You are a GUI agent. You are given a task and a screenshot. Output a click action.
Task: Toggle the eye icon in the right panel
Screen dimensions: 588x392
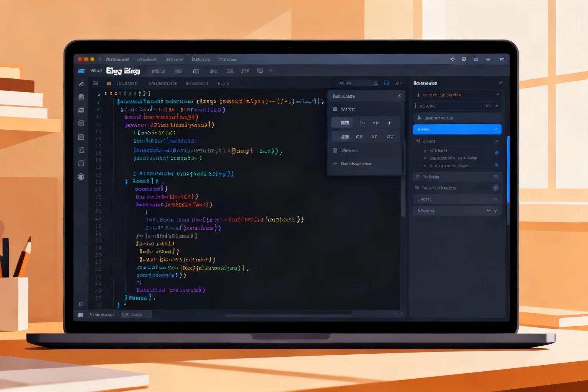click(497, 141)
